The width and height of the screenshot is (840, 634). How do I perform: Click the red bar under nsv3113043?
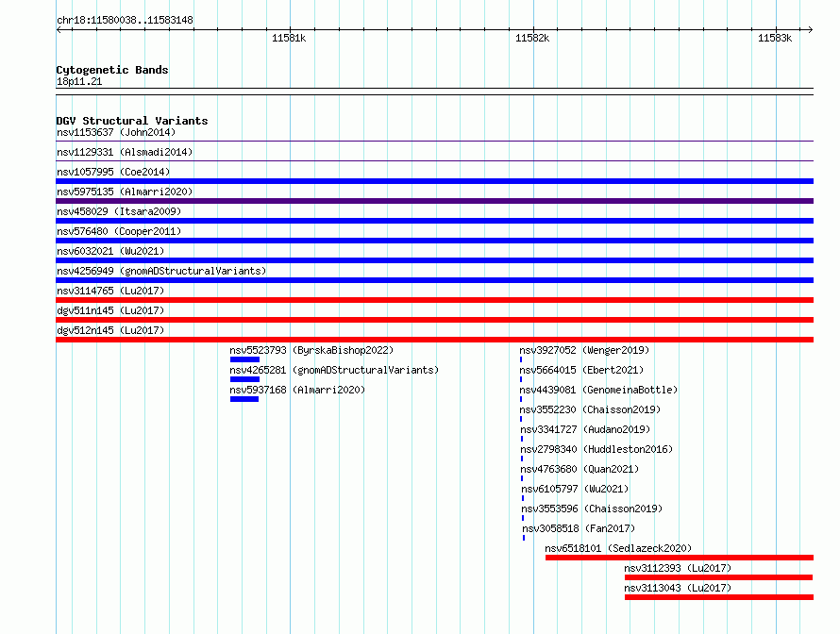click(x=719, y=597)
